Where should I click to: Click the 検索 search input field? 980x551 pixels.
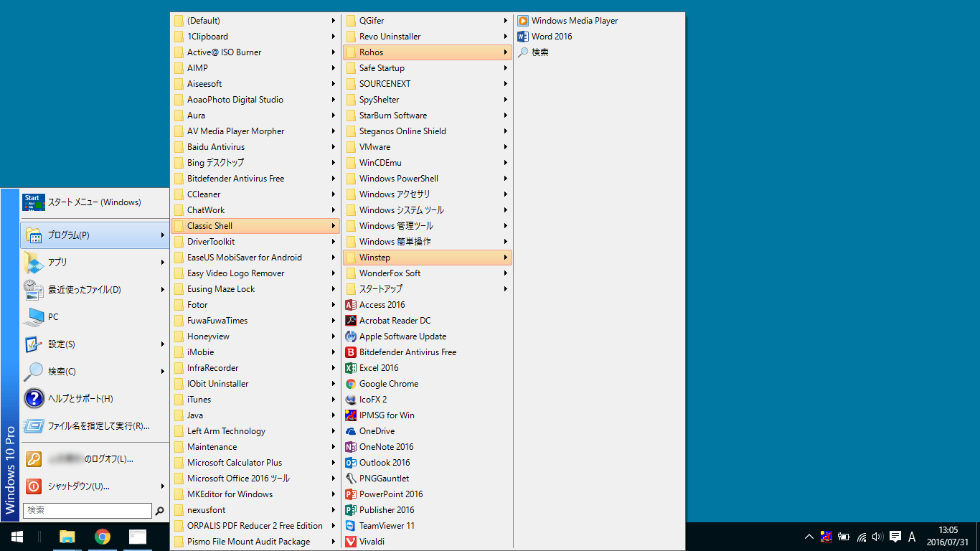[x=88, y=510]
